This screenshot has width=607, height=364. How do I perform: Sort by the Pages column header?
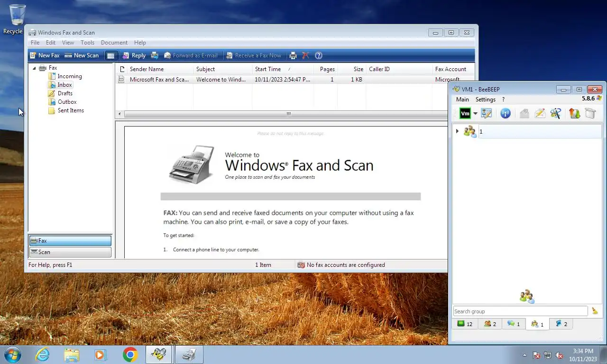(325, 69)
